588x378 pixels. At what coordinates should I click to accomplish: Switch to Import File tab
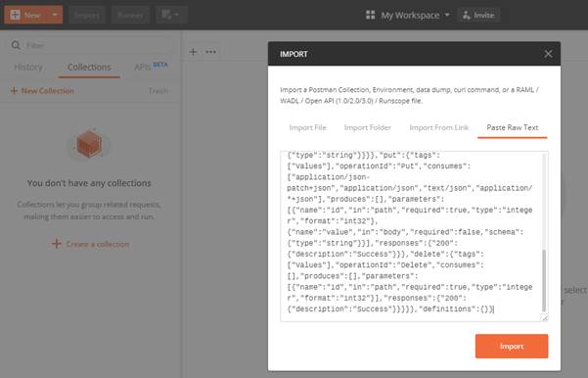(x=307, y=127)
